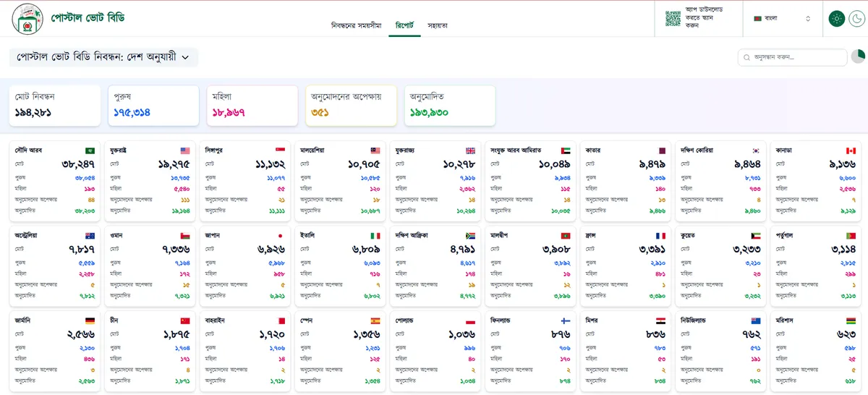
Task: Click the language selector up-down arrows
Action: pos(807,19)
